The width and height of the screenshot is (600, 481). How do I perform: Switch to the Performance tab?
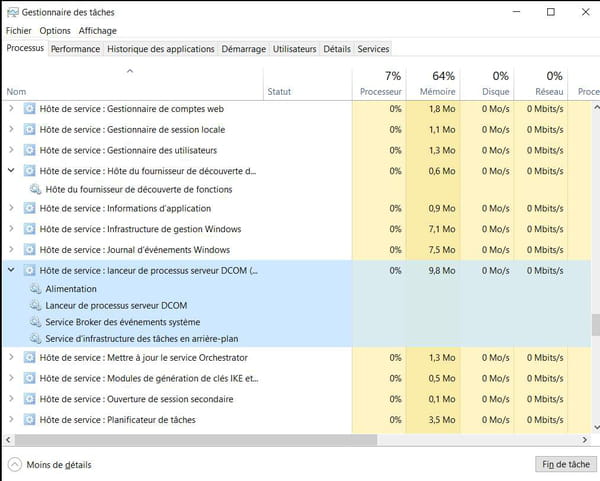(75, 49)
